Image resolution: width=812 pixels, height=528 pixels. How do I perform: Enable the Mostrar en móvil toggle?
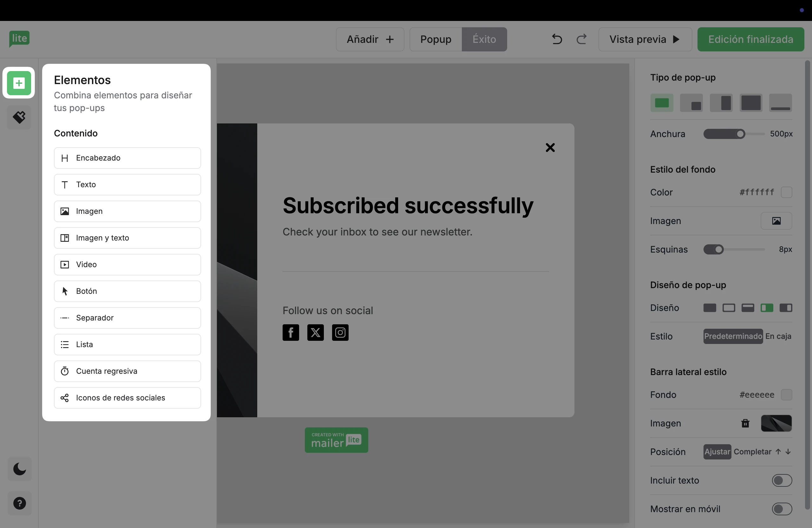click(782, 509)
